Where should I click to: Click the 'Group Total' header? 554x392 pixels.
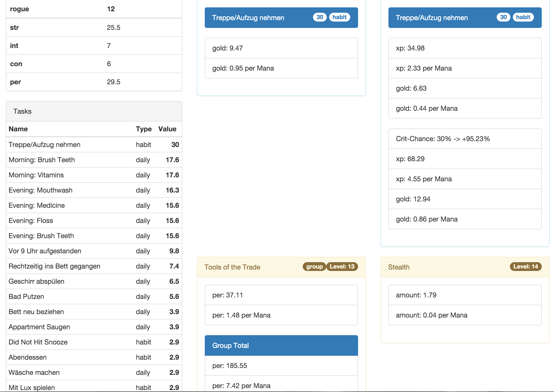(281, 345)
